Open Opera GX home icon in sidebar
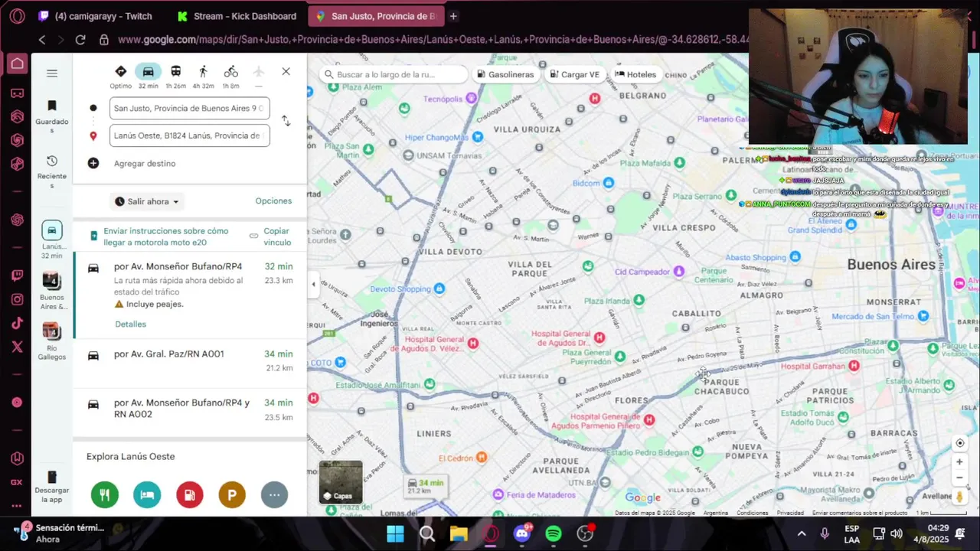980x551 pixels. 17,64
